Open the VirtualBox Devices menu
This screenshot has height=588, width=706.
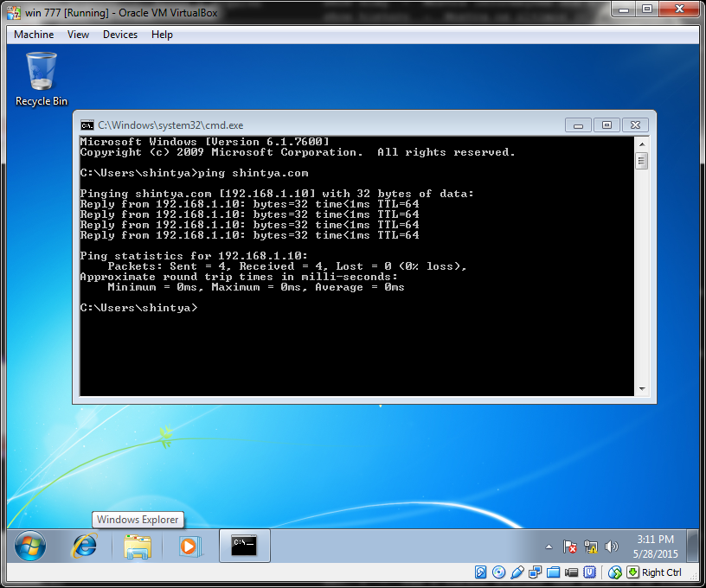click(120, 35)
